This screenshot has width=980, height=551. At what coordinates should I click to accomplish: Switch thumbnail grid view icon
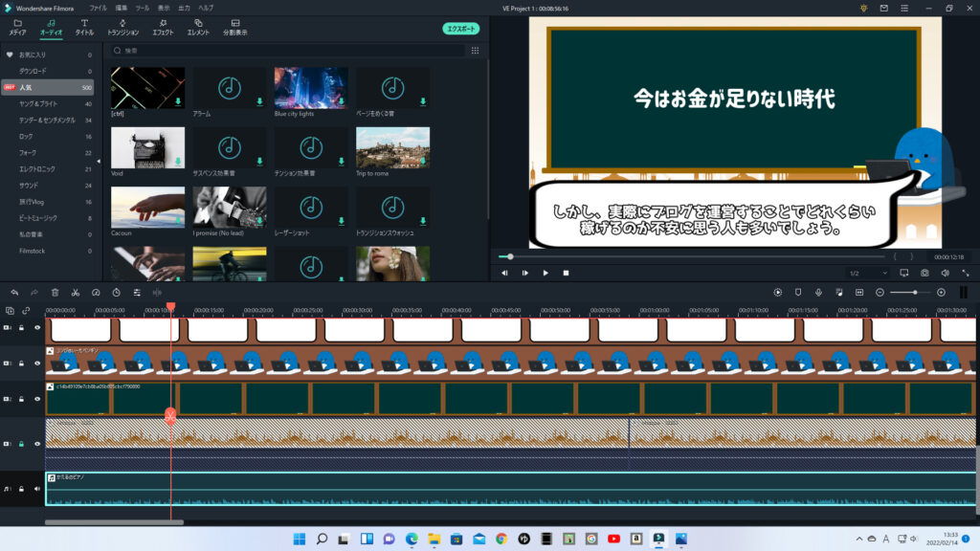(x=475, y=51)
